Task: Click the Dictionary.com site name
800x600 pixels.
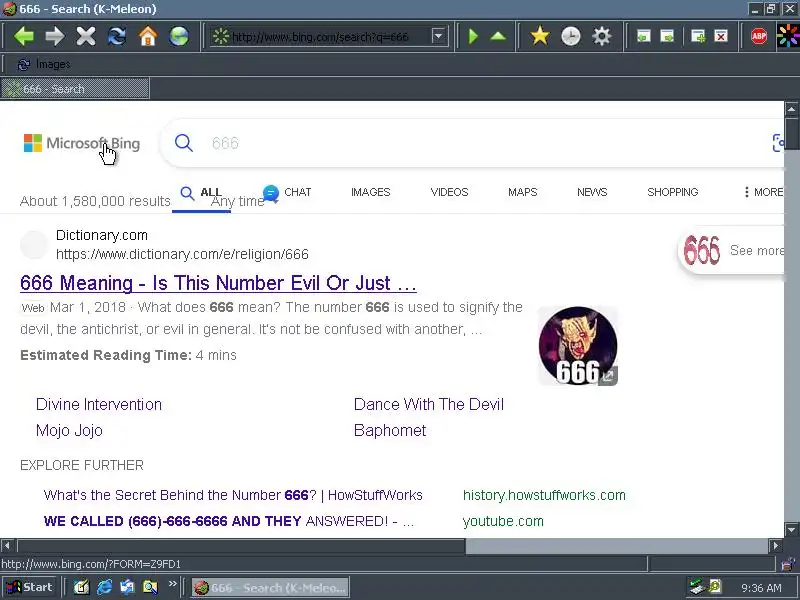Action: (102, 235)
